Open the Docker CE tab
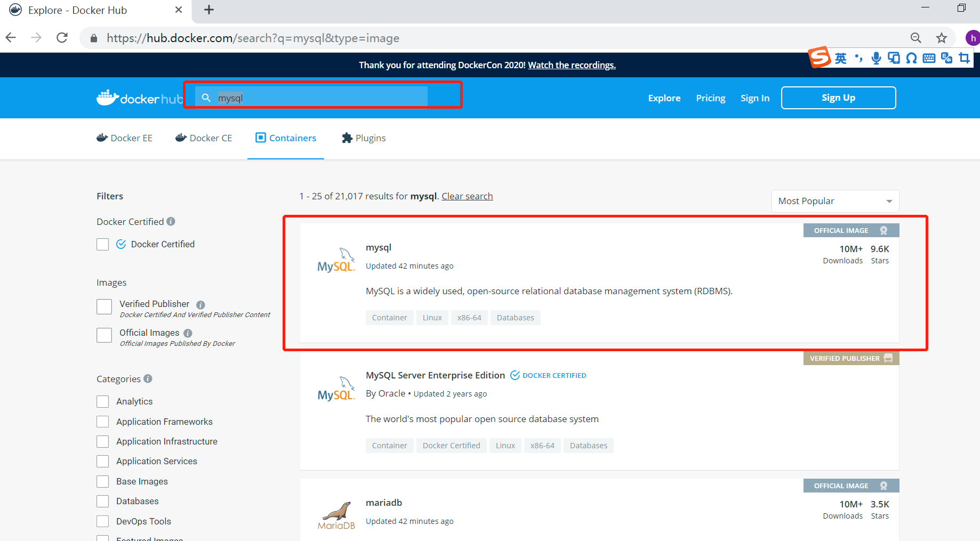Image resolution: width=980 pixels, height=541 pixels. coord(204,138)
